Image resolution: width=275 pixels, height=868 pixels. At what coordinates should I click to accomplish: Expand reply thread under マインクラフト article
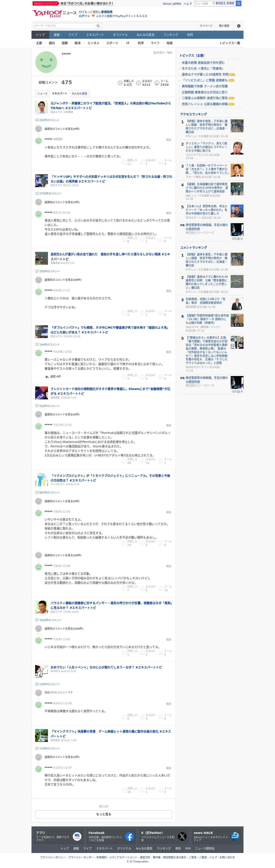pos(62,757)
